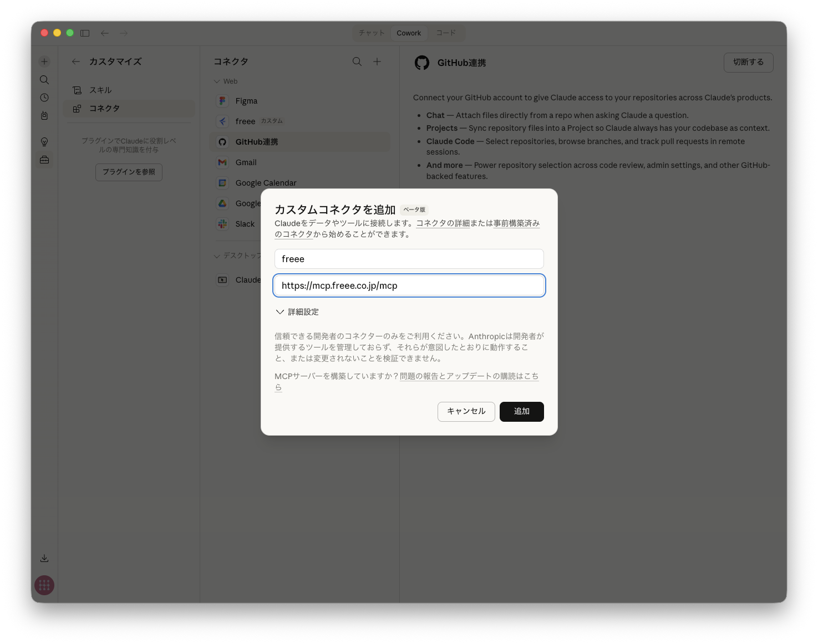Start new item with sidebar plus icon
The width and height of the screenshot is (818, 644).
(44, 62)
